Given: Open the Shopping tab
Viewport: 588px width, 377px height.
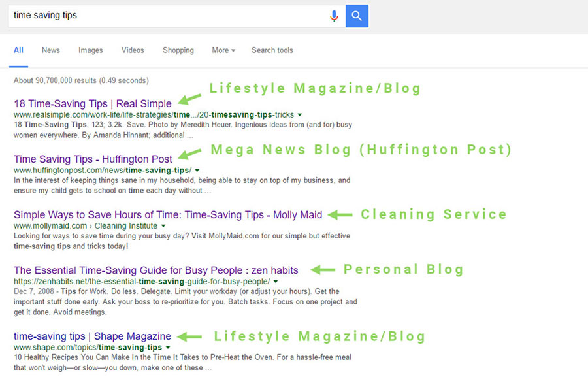Looking at the screenshot, I should (x=178, y=50).
